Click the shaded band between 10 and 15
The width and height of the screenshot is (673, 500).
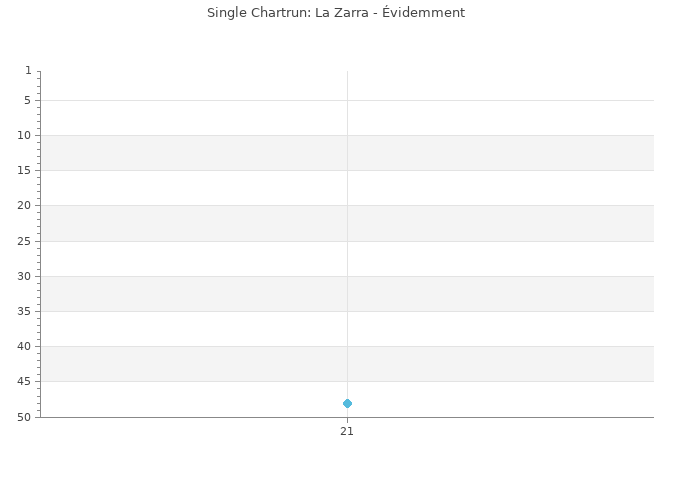(347, 153)
